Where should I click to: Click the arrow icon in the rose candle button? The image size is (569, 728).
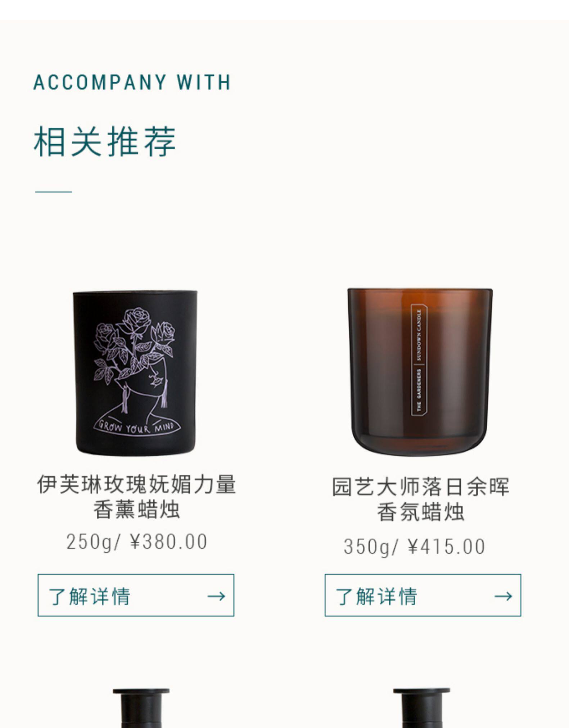pos(216,596)
